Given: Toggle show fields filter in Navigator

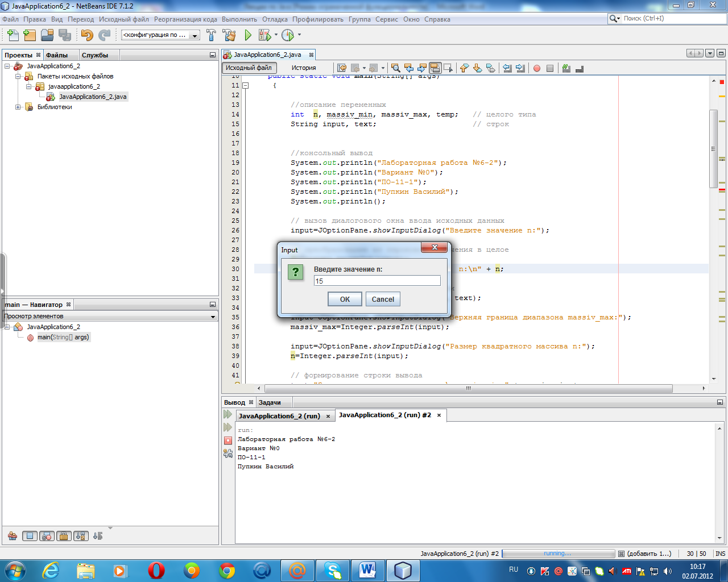Looking at the screenshot, I should (x=30, y=536).
